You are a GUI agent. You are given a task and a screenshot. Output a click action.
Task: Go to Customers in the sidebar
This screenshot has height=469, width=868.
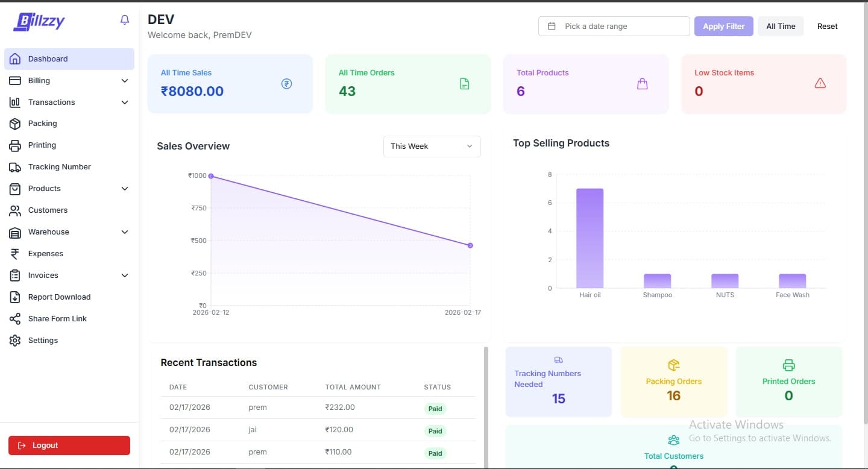(x=48, y=210)
